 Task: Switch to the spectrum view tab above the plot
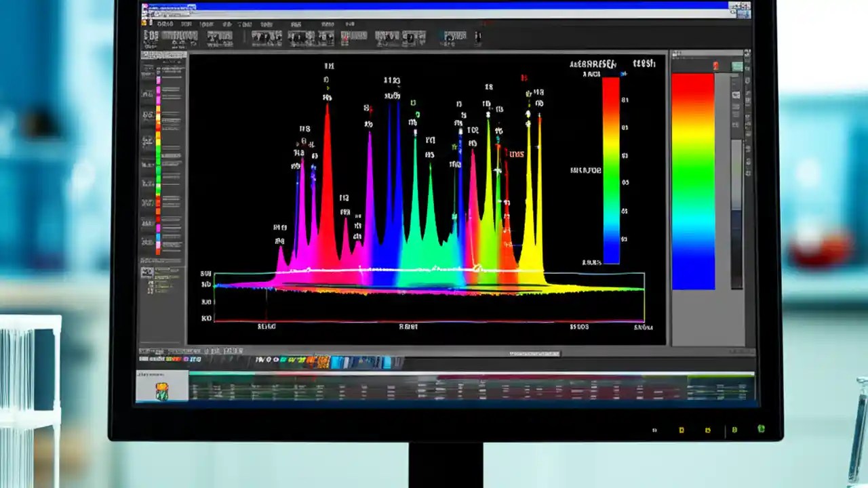267,37
